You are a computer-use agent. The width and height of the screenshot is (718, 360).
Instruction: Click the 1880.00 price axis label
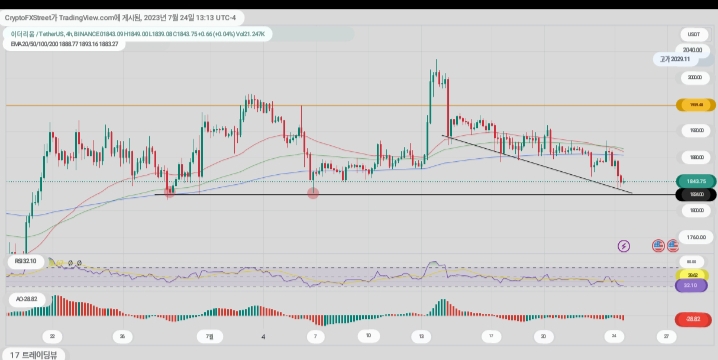click(695, 158)
